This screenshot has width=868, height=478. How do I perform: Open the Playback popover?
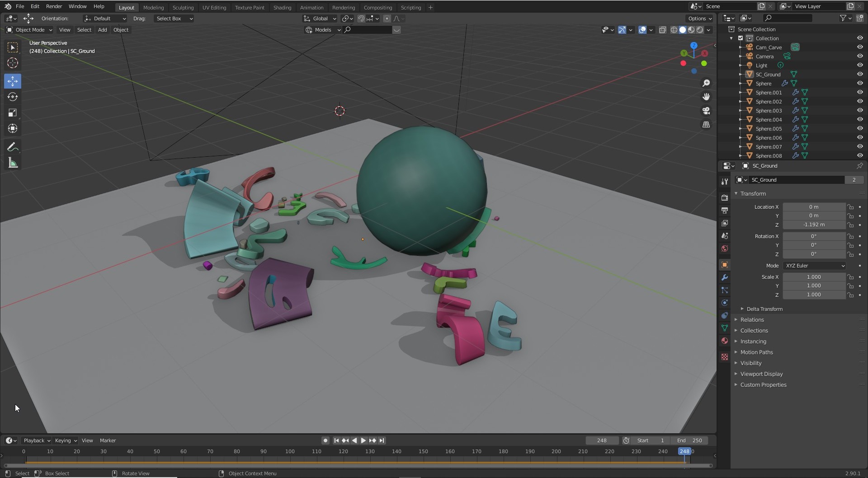(x=37, y=441)
